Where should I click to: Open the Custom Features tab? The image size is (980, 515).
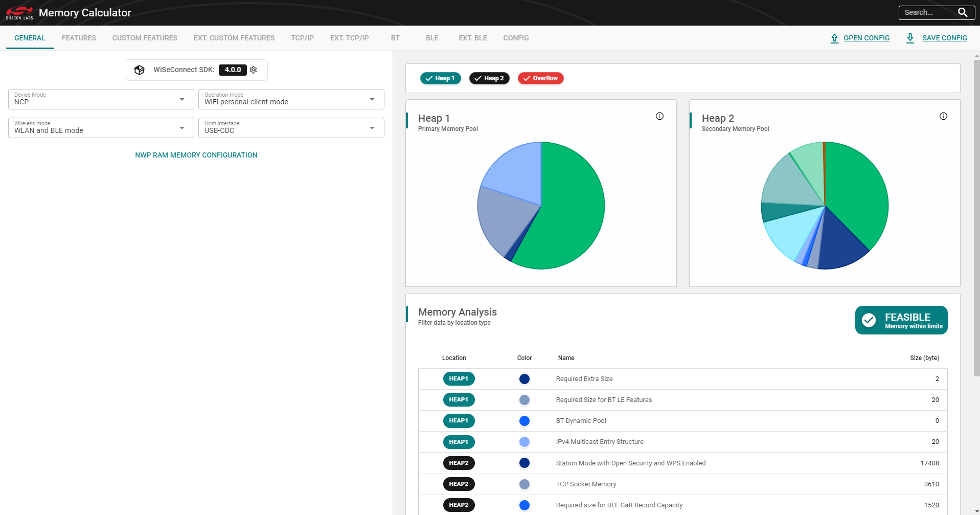click(x=145, y=38)
